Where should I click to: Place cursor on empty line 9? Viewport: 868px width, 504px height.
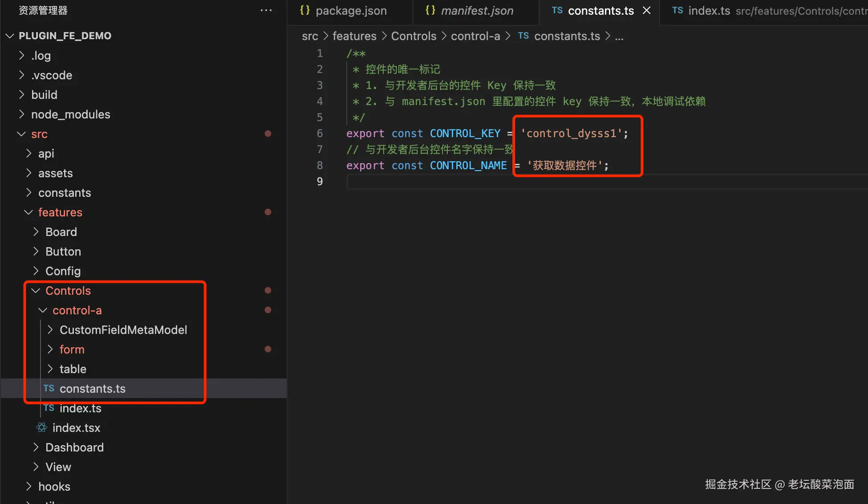[445, 182]
